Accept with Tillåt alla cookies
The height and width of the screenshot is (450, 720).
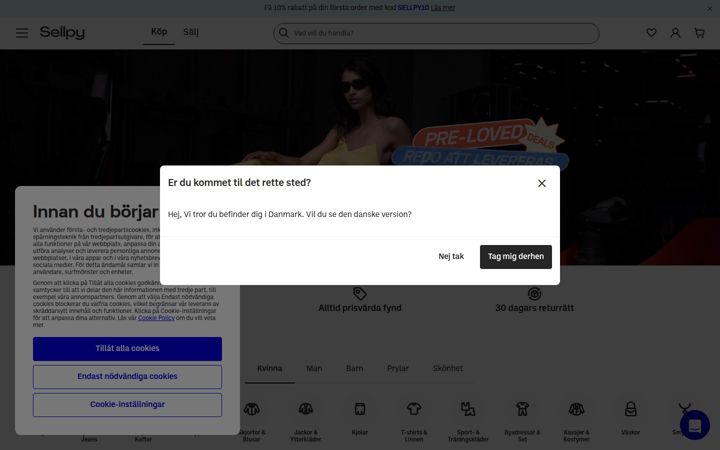(127, 349)
